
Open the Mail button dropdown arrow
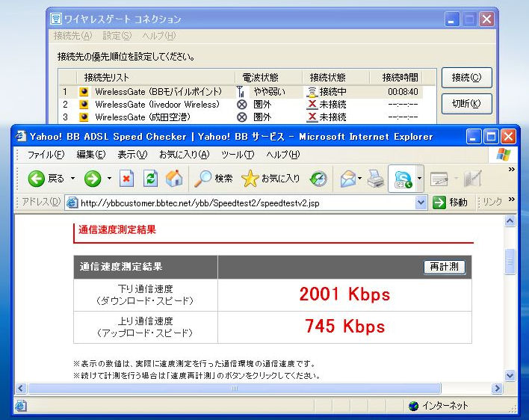click(359, 178)
